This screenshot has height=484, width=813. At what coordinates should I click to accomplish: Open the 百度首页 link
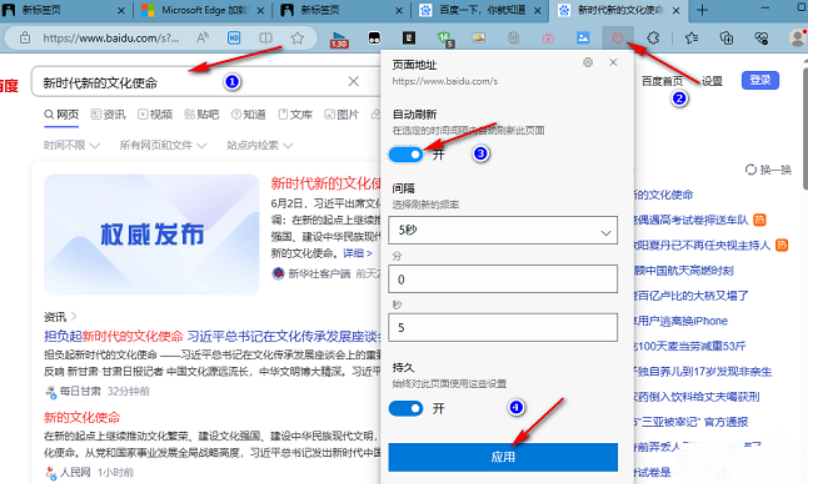point(662,81)
